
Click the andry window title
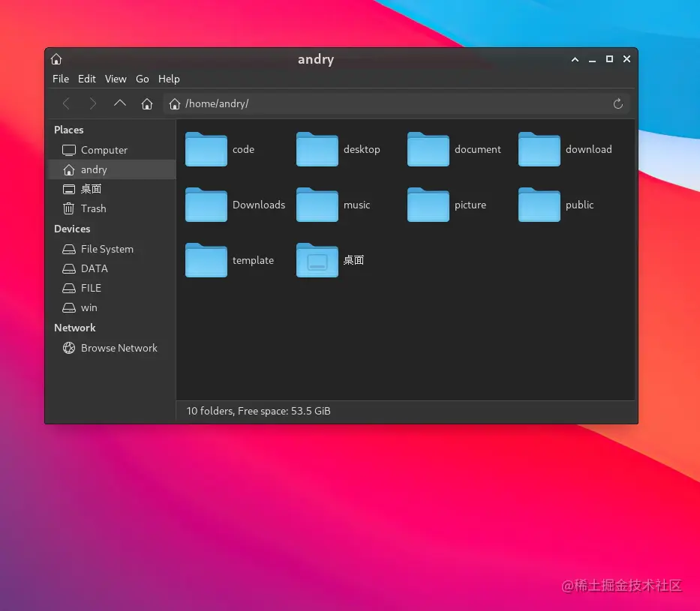pos(316,59)
